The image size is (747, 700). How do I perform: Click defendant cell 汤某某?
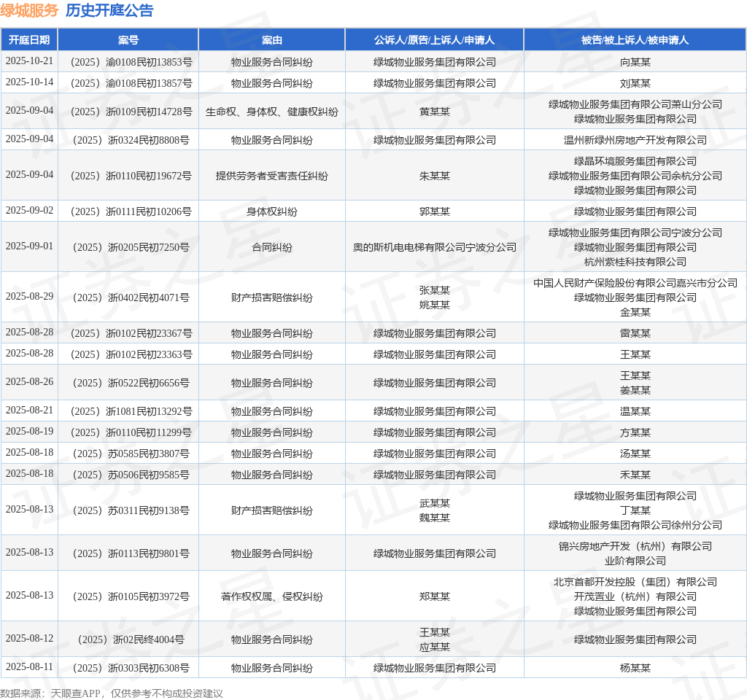(x=635, y=454)
